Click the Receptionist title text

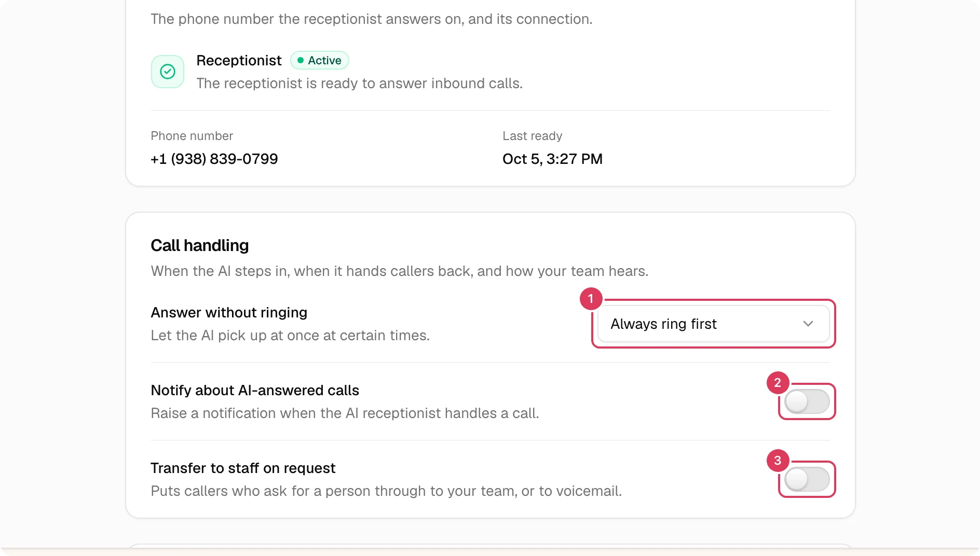pyautogui.click(x=239, y=61)
